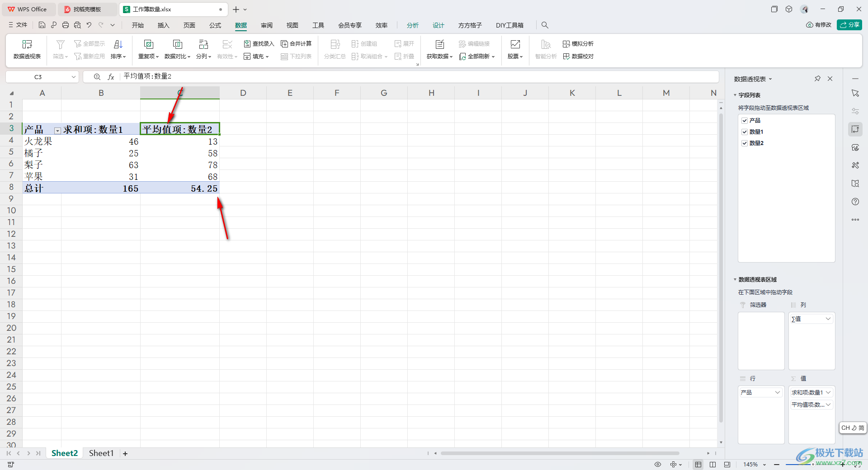
Task: Close the PivotTable side panel
Action: point(830,79)
